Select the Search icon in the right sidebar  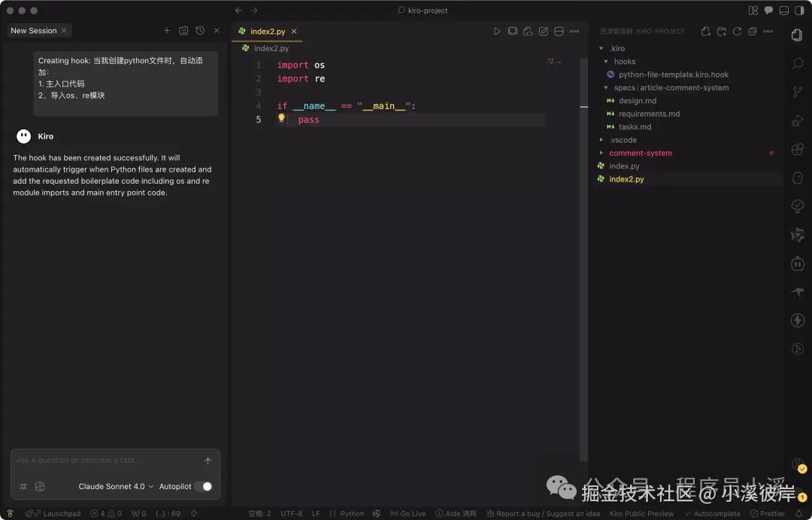coord(797,63)
